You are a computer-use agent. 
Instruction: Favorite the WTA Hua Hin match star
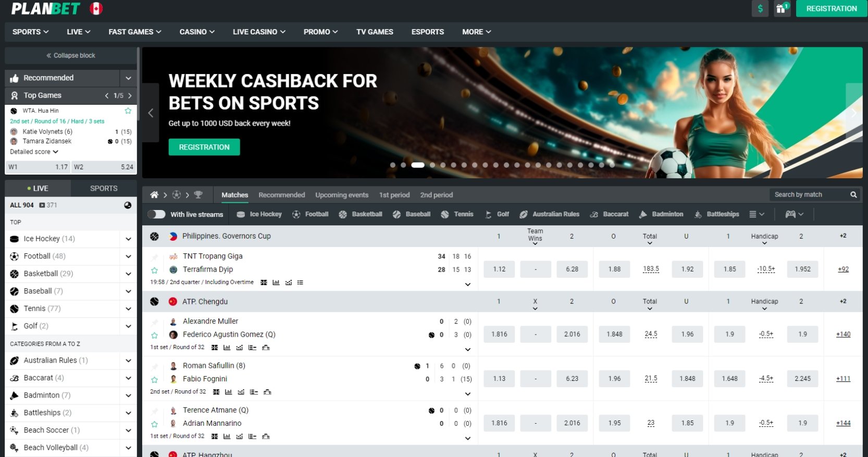pos(128,110)
